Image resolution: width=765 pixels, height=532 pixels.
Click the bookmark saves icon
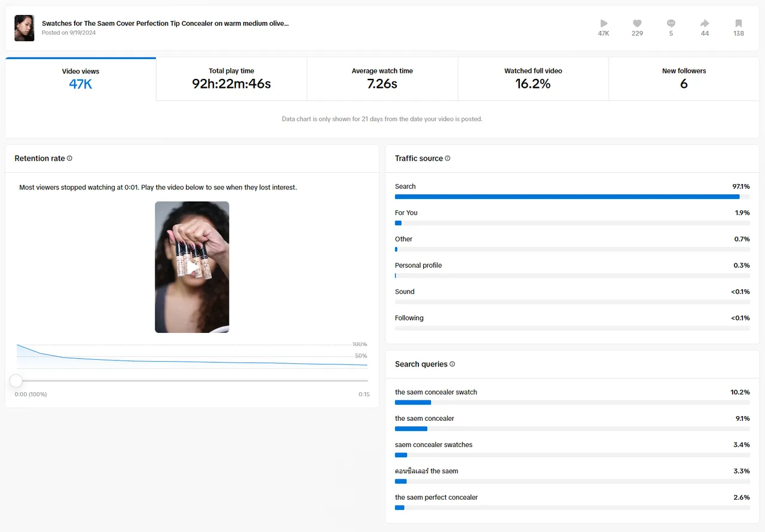[x=739, y=23]
